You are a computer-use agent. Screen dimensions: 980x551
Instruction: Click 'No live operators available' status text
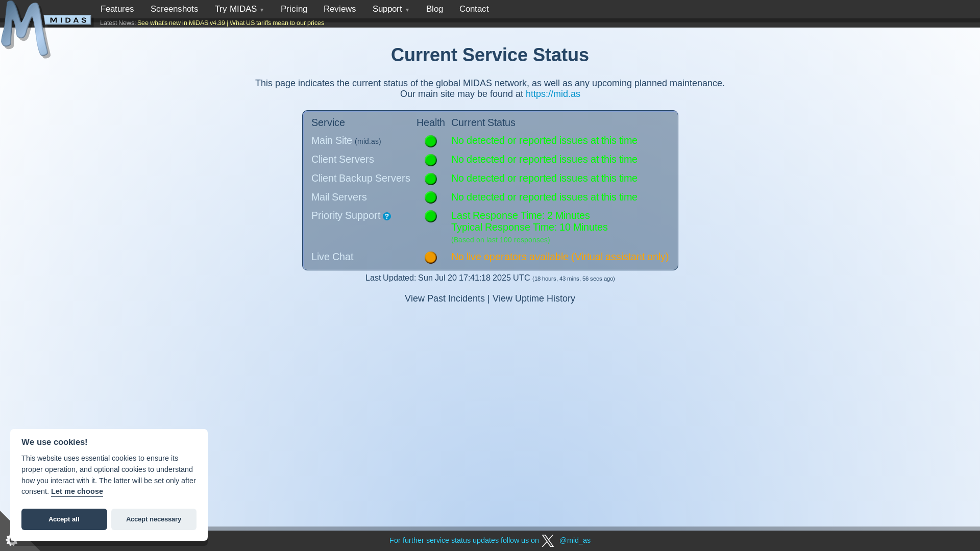pos(560,257)
